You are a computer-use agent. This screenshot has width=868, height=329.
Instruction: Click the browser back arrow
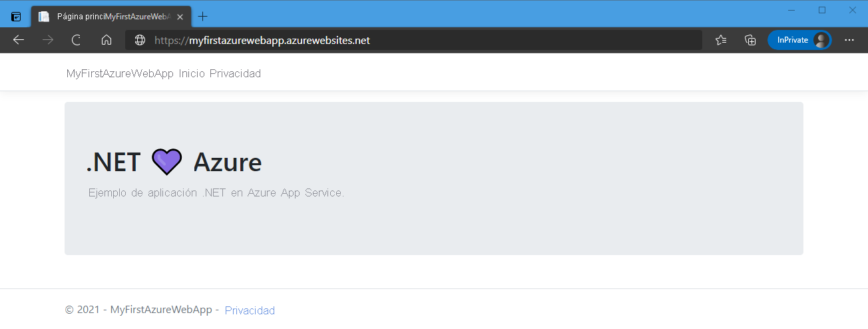click(x=19, y=40)
